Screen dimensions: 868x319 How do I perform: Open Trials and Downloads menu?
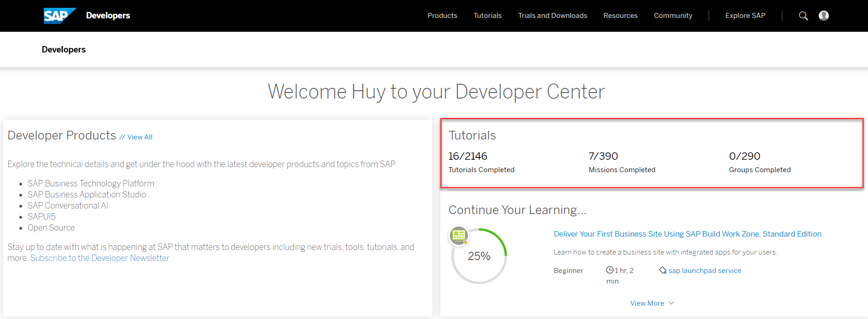(552, 16)
